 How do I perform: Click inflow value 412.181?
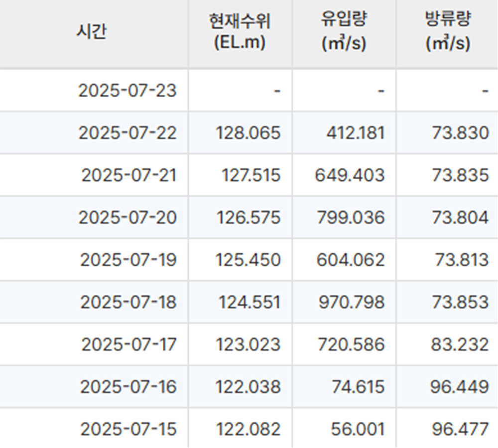pyautogui.click(x=356, y=133)
